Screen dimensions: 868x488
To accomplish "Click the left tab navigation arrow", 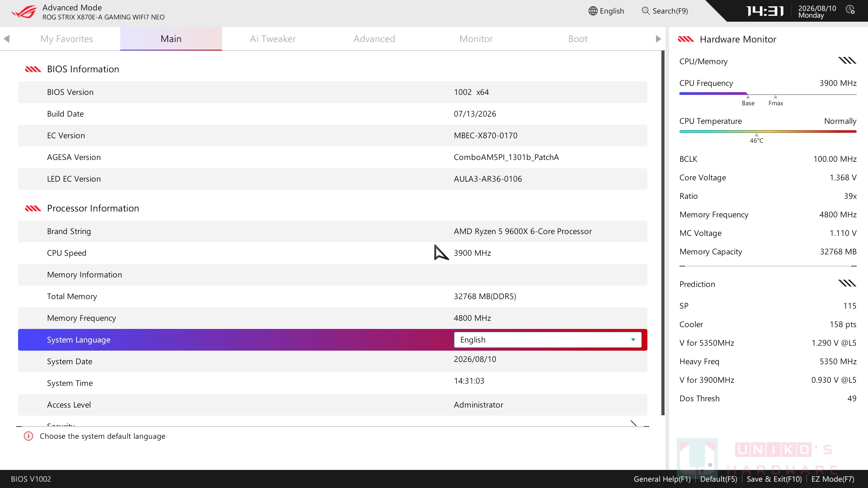I will (6, 39).
